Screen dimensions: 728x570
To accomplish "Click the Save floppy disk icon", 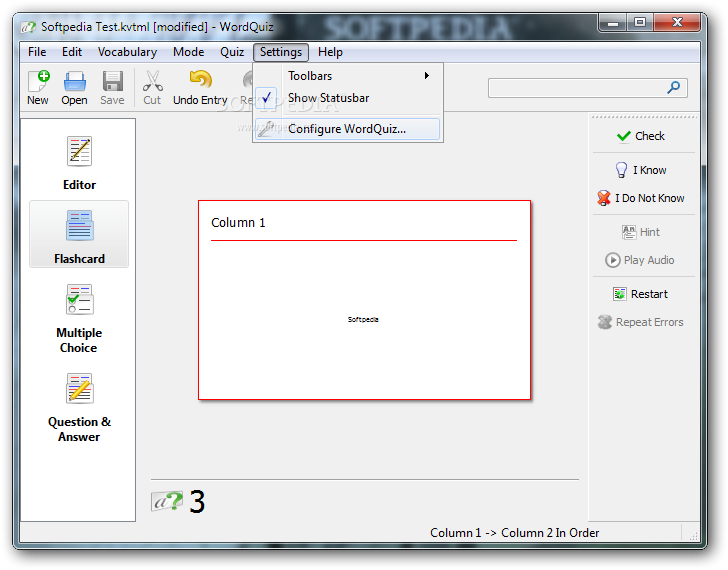I will click(112, 82).
